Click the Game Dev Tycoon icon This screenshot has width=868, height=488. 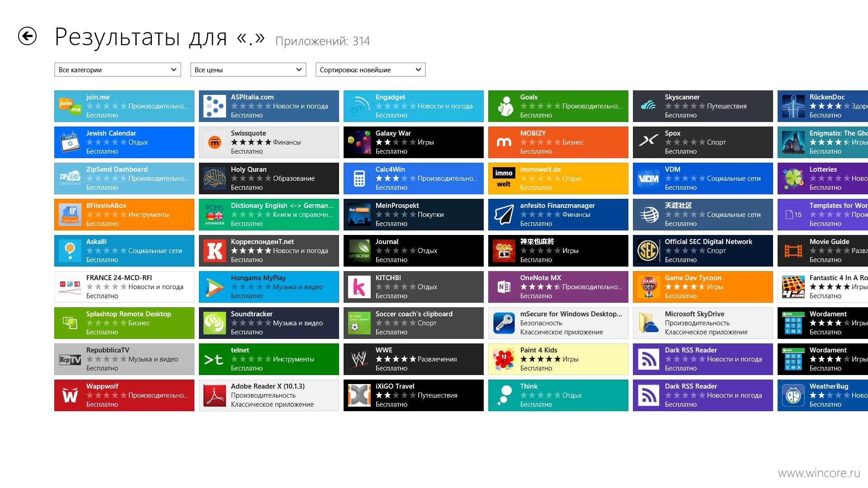(x=649, y=287)
